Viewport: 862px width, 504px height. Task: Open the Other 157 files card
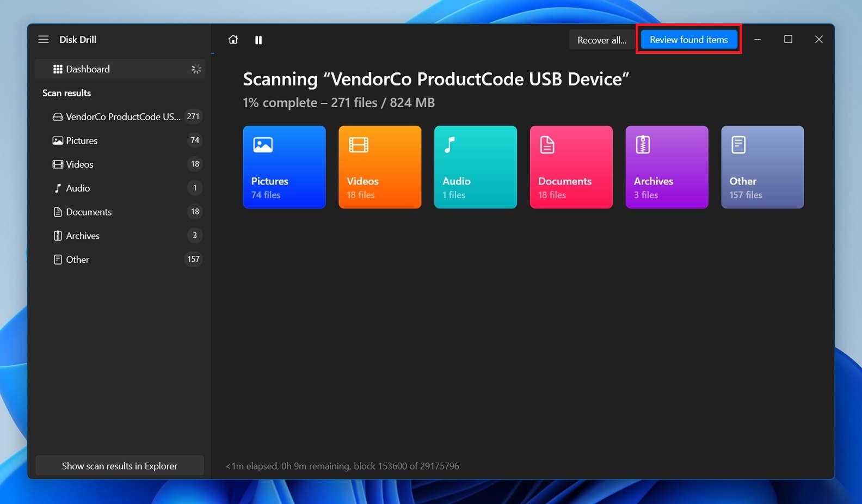(x=762, y=167)
